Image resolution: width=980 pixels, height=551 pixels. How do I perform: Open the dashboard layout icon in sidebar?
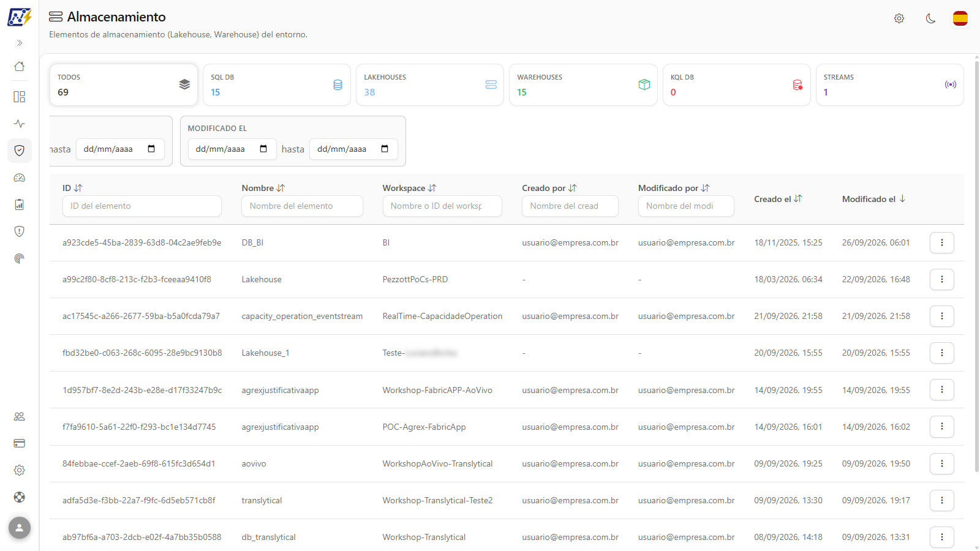coord(20,97)
